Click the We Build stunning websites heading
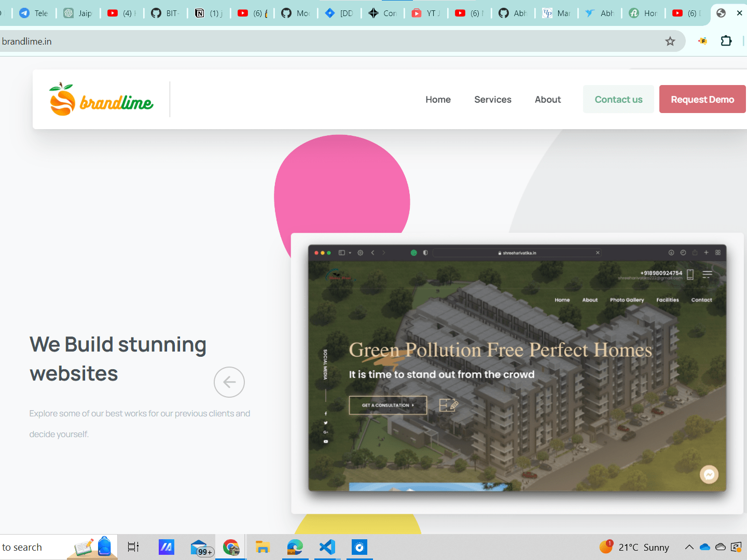Screen dimensions: 747x560 (118, 359)
